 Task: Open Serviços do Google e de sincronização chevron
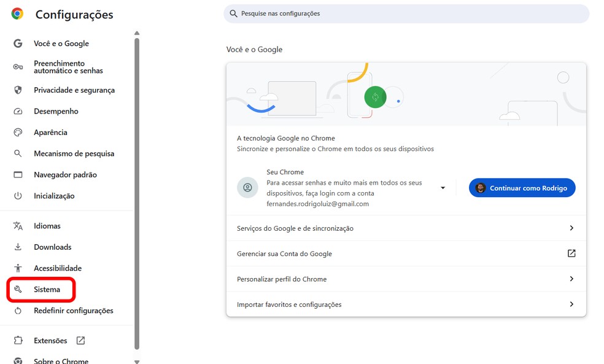pos(571,228)
